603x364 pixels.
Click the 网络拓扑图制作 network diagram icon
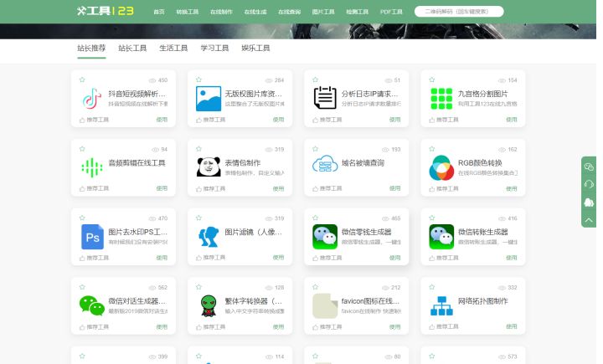(x=441, y=306)
